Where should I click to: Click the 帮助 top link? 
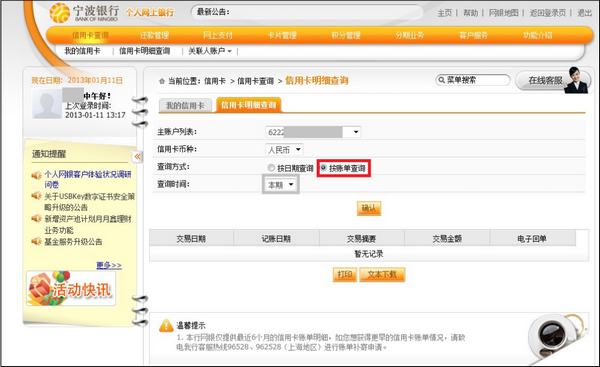tap(471, 13)
